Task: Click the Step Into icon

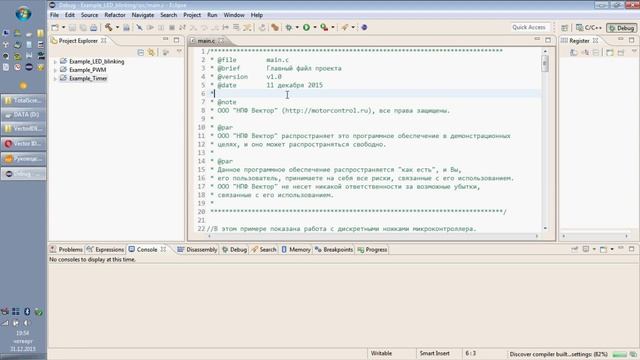Action: [x=193, y=27]
